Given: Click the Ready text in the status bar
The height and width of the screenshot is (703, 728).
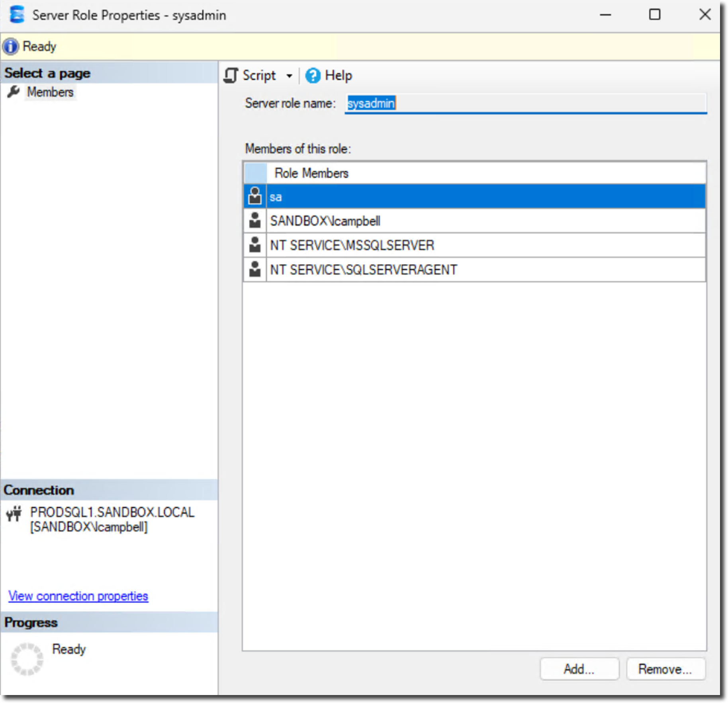Looking at the screenshot, I should click(39, 47).
